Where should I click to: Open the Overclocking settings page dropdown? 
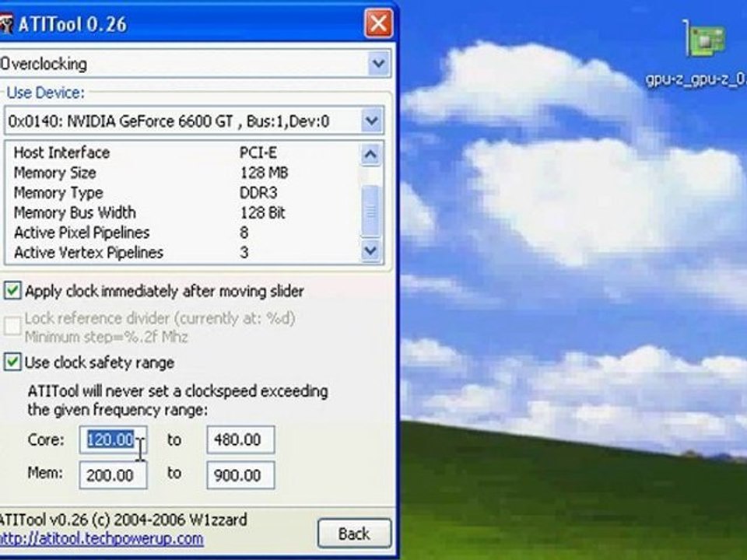(378, 63)
